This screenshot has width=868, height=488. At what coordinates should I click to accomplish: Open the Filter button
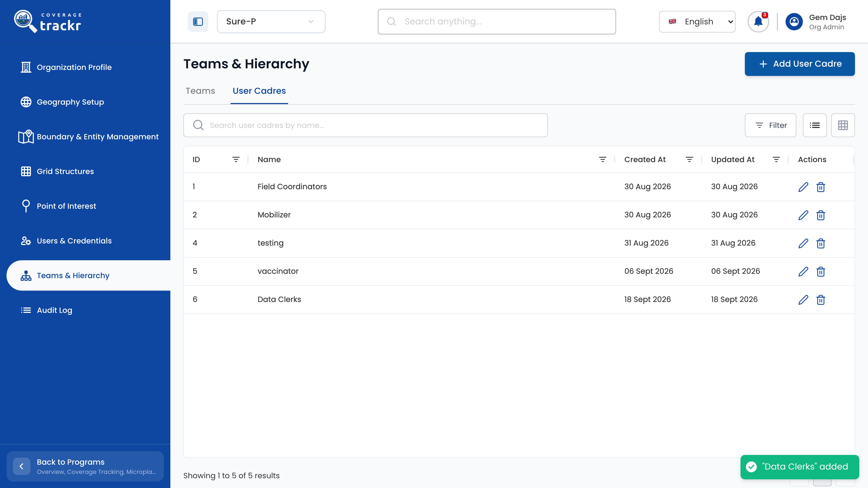point(770,125)
